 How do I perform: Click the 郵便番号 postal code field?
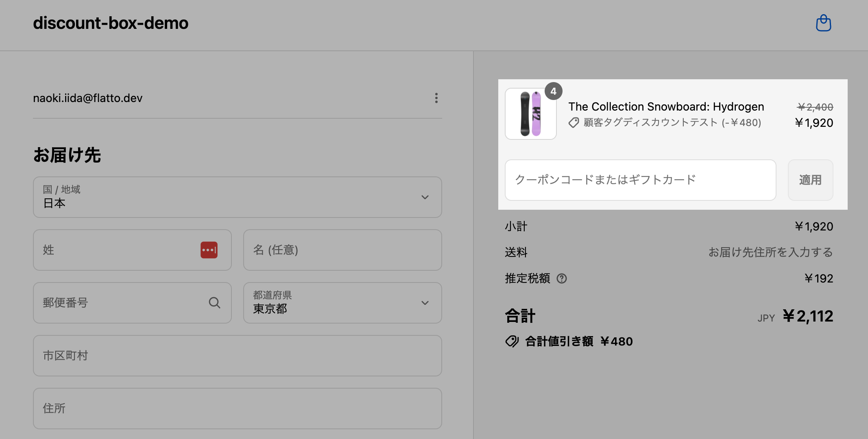coord(122,303)
